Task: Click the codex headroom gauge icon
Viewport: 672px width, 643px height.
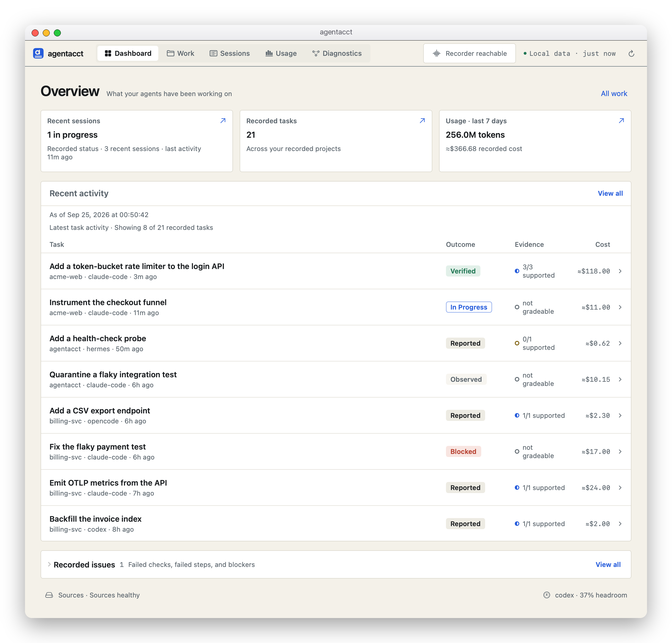Action: (546, 595)
